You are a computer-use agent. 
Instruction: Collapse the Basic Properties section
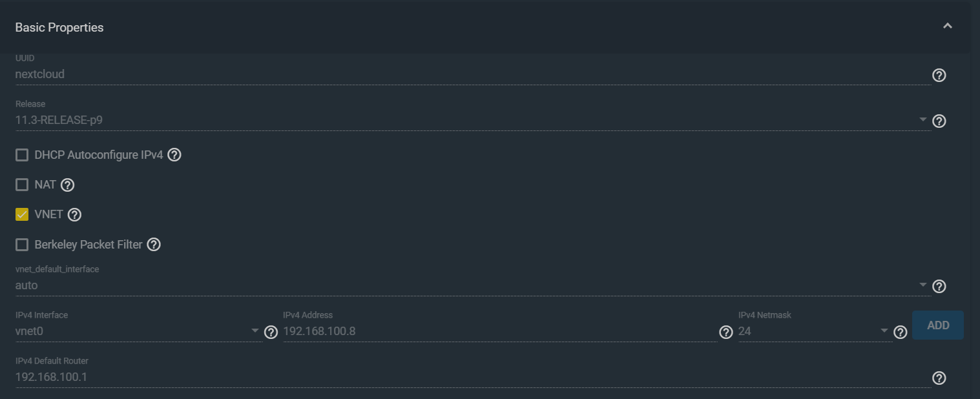tap(948, 26)
